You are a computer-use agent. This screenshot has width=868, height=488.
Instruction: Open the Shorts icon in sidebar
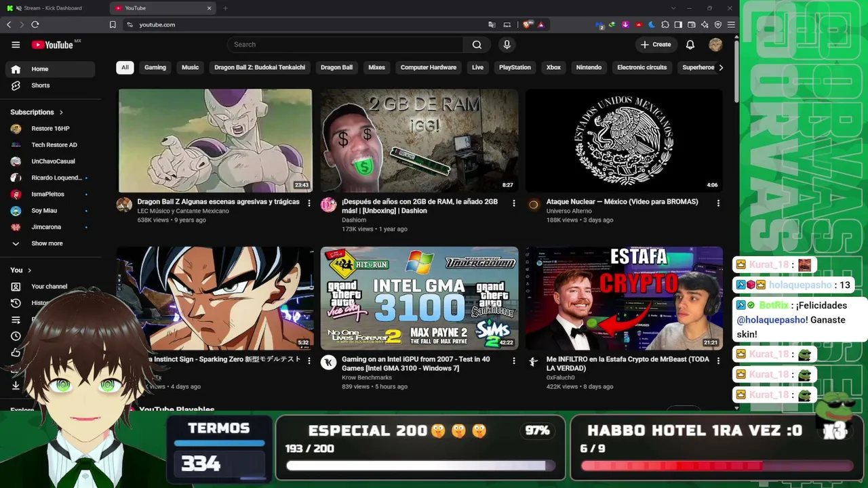point(16,85)
